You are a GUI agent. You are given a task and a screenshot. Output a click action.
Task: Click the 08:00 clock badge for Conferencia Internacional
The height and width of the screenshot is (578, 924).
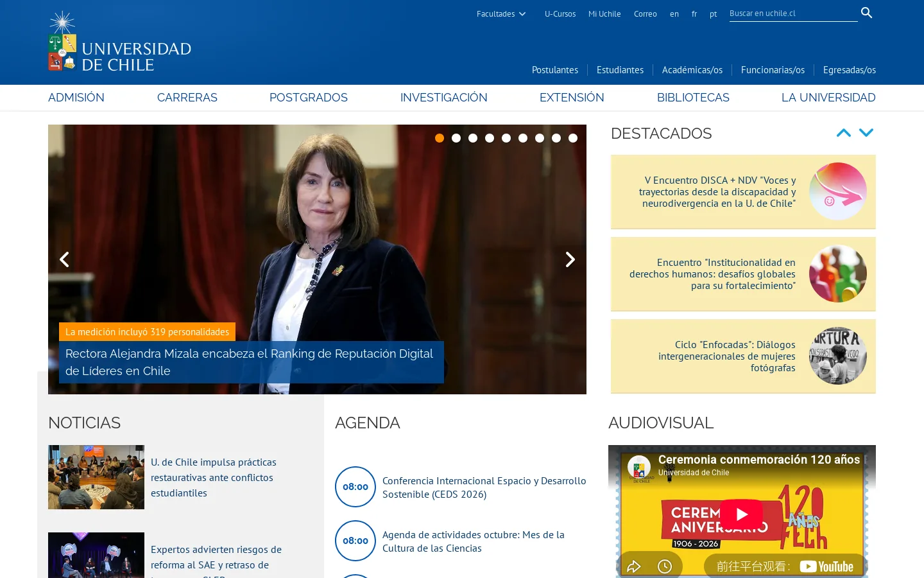(x=355, y=487)
